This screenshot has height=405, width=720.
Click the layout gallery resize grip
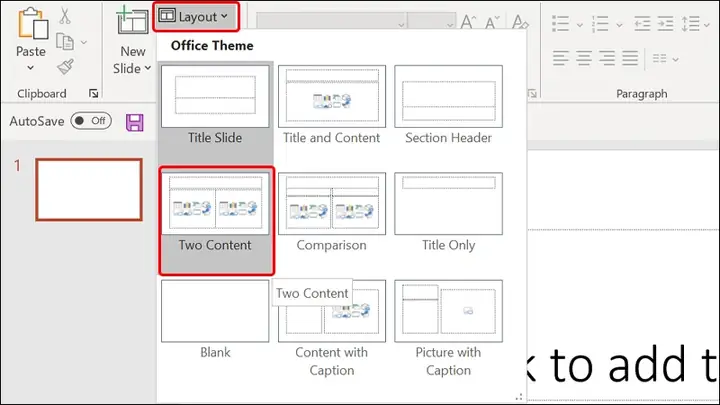[x=519, y=397]
